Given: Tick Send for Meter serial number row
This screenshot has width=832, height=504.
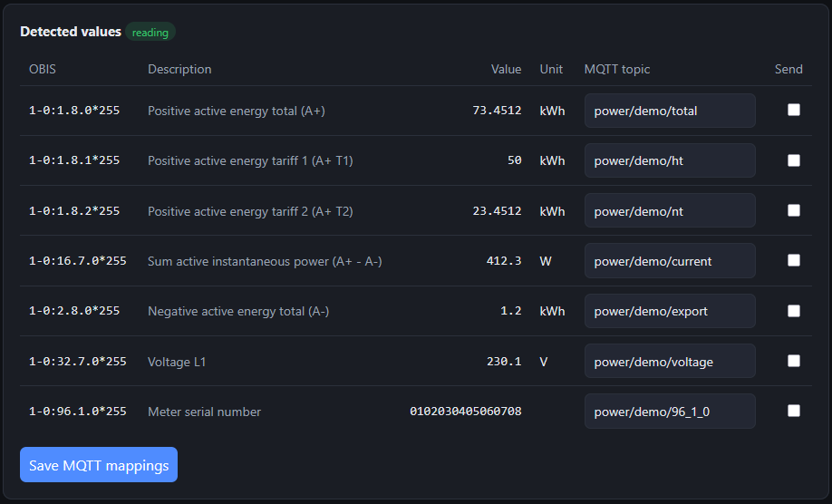Looking at the screenshot, I should tap(794, 411).
